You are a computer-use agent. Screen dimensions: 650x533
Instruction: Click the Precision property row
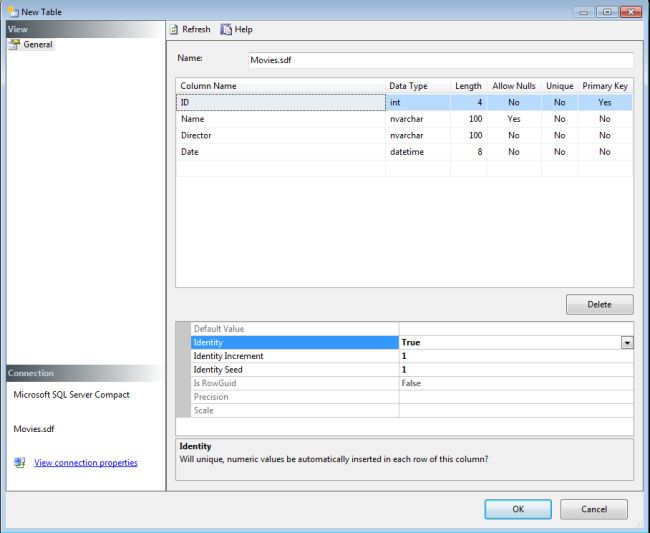coord(295,397)
